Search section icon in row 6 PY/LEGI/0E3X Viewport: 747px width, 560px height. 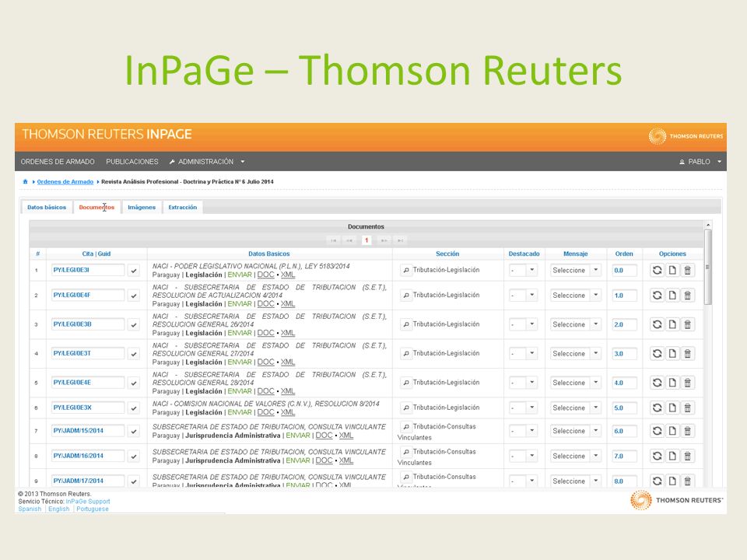click(x=406, y=408)
